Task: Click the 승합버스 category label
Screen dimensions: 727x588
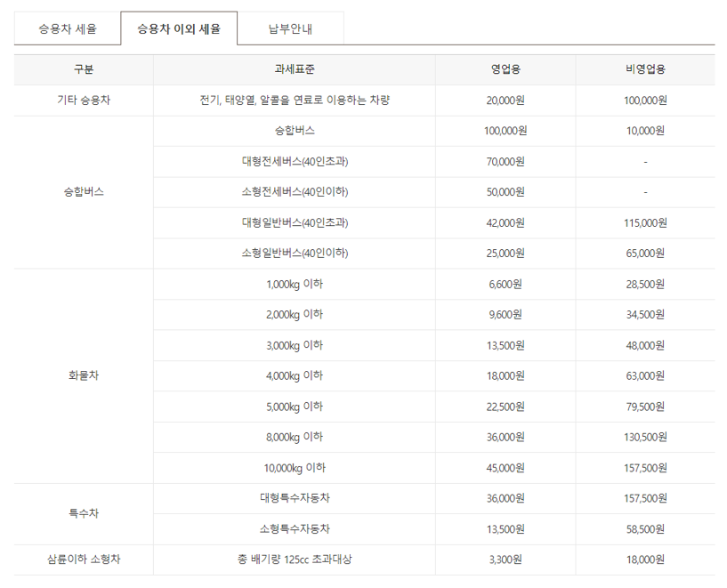Action: pyautogui.click(x=77, y=192)
